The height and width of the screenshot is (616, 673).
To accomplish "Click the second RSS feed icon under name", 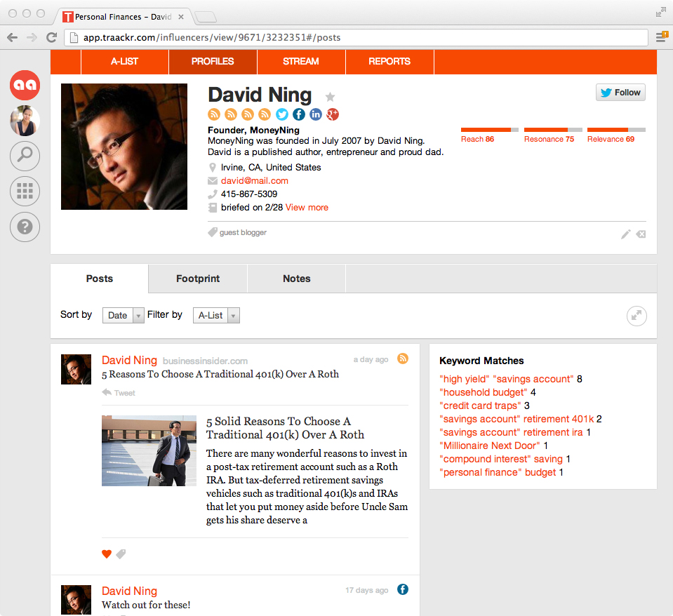I will pyautogui.click(x=231, y=114).
